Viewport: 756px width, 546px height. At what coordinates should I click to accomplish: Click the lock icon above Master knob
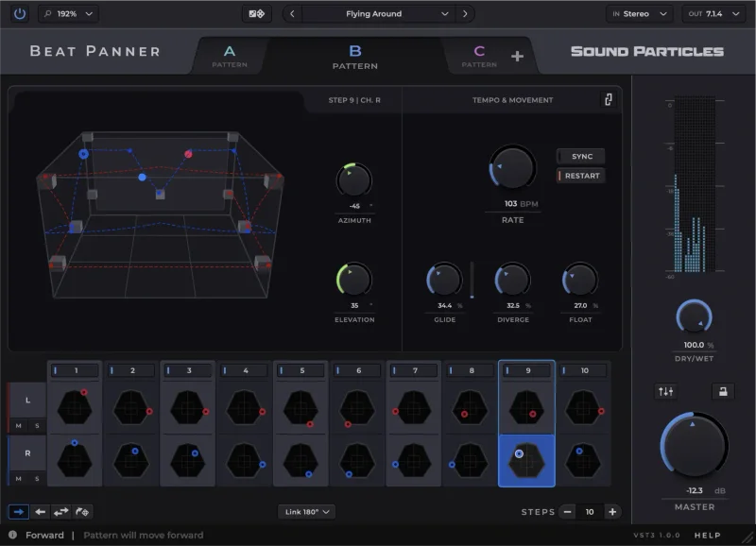click(723, 391)
